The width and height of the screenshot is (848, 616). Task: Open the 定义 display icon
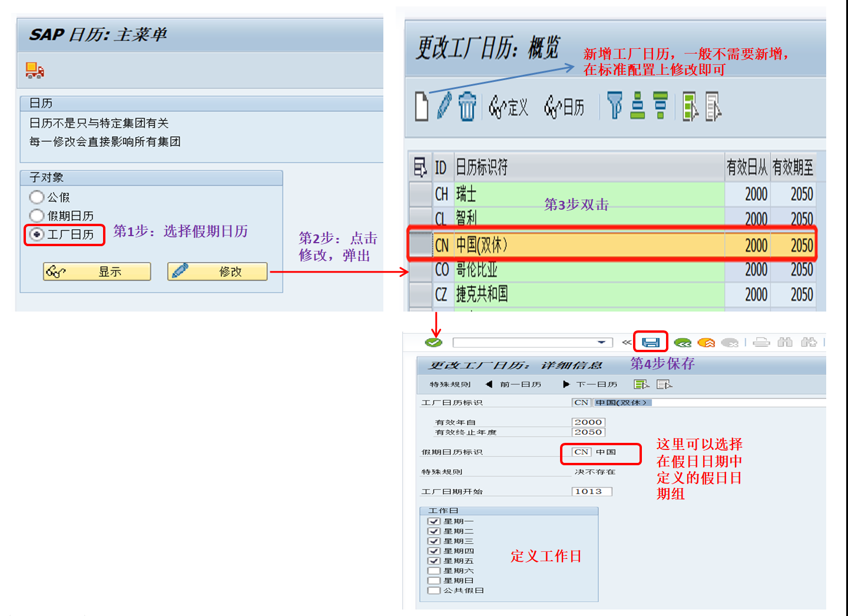pyautogui.click(x=508, y=108)
